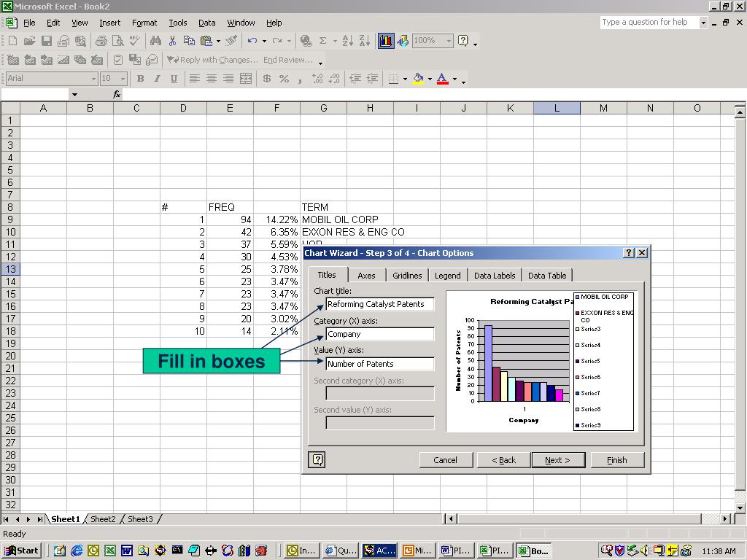Image resolution: width=747 pixels, height=560 pixels.
Task: Open the Undo history arrow
Action: tap(264, 41)
